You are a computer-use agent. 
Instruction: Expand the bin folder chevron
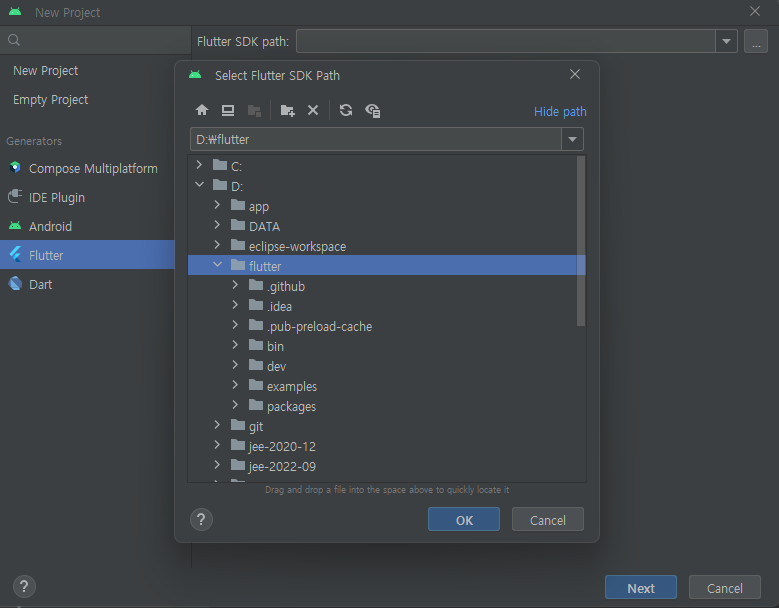tap(235, 345)
